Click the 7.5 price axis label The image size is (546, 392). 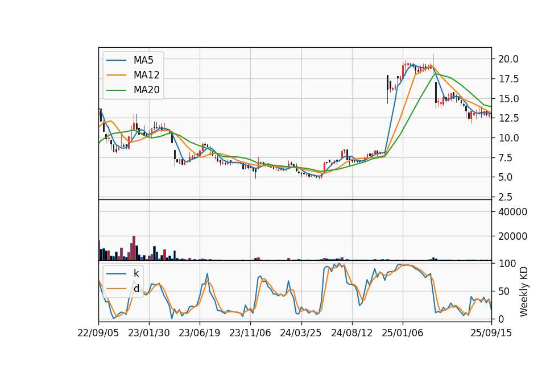click(x=506, y=158)
